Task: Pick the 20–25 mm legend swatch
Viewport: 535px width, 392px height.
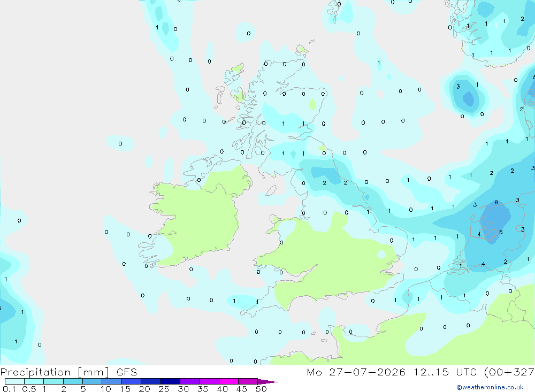Action: pos(150,381)
